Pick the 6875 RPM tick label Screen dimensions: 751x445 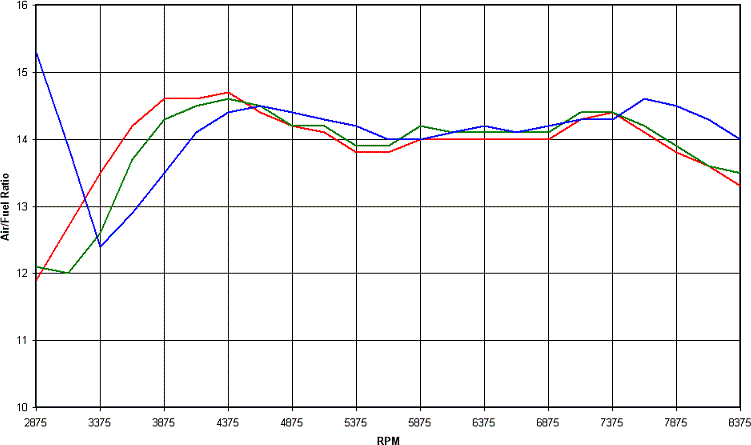click(x=548, y=421)
